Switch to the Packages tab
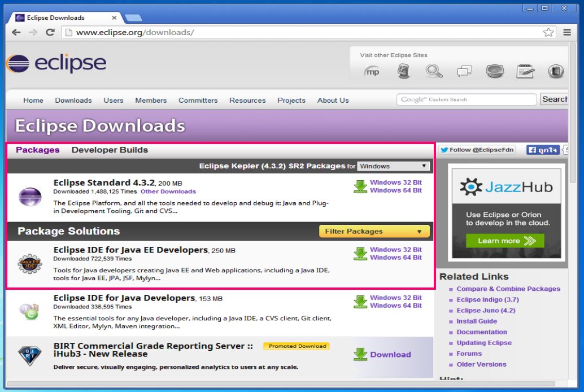 (38, 150)
